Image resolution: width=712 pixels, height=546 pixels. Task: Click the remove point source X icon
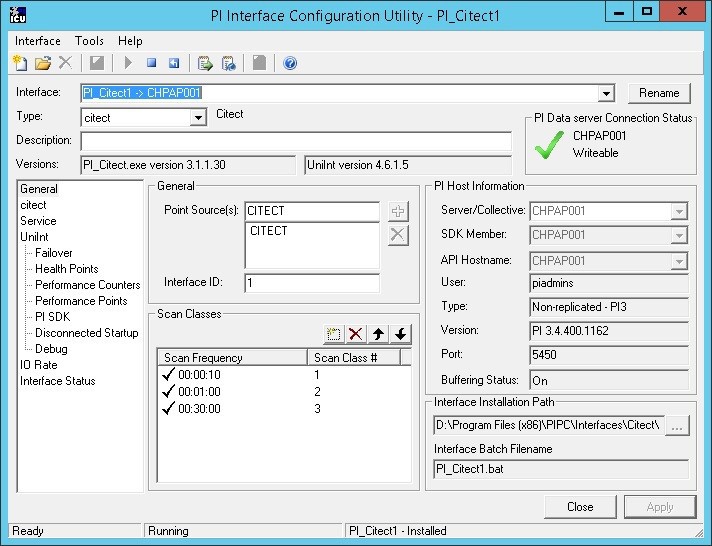(x=398, y=235)
